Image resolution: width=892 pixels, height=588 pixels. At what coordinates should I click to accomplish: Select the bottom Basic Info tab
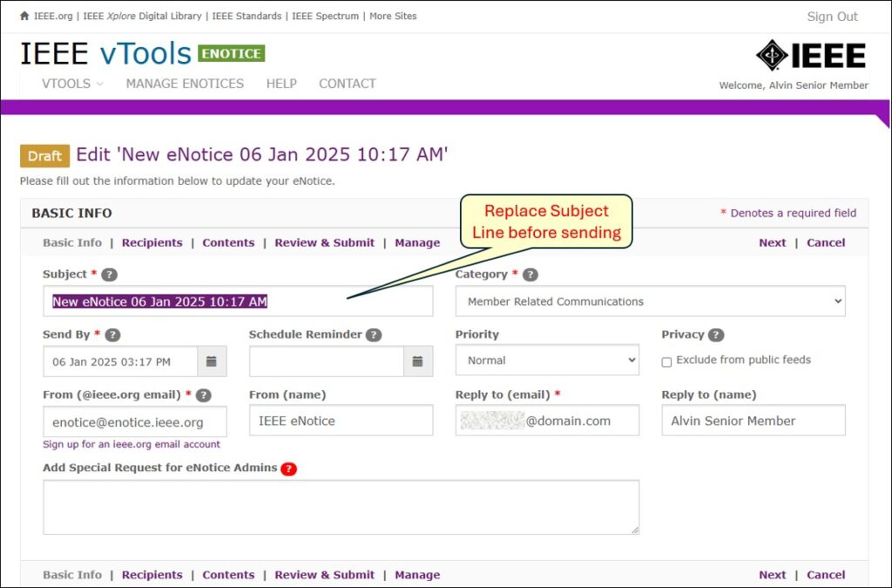pyautogui.click(x=72, y=575)
